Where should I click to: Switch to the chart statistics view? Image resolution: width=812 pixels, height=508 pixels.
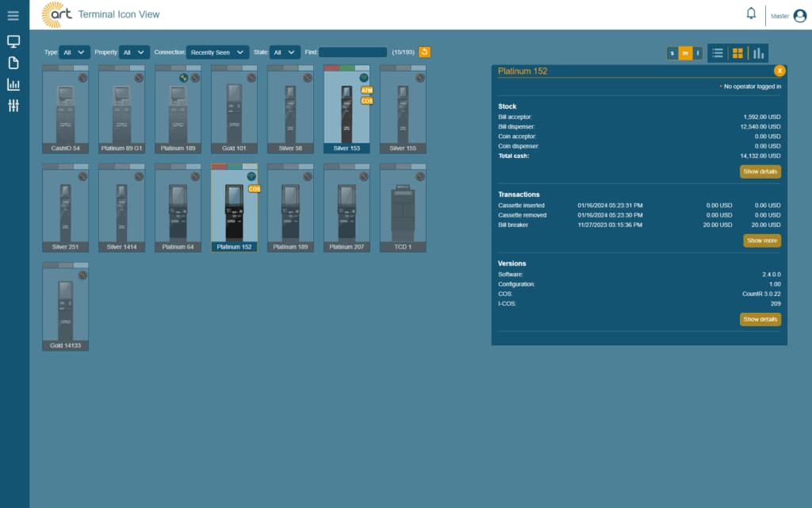758,53
